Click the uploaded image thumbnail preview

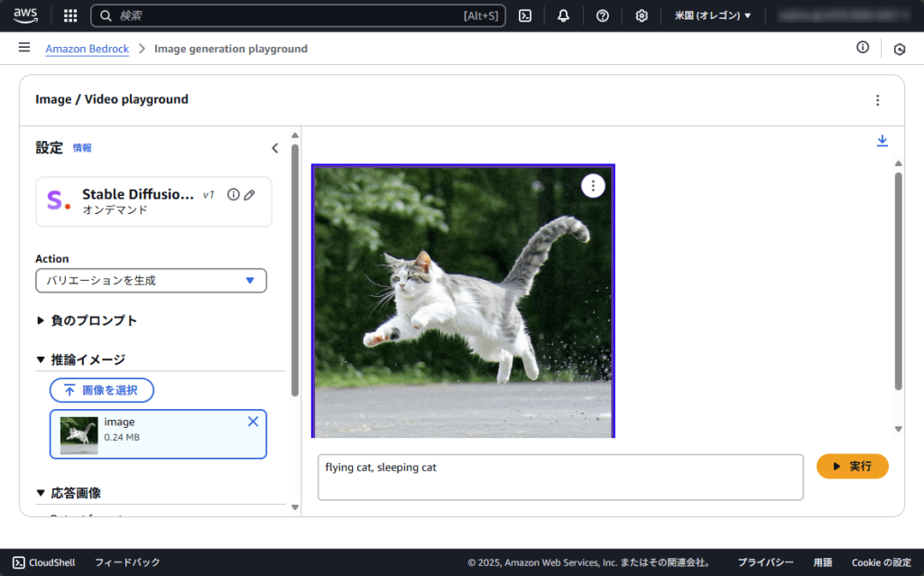click(79, 435)
